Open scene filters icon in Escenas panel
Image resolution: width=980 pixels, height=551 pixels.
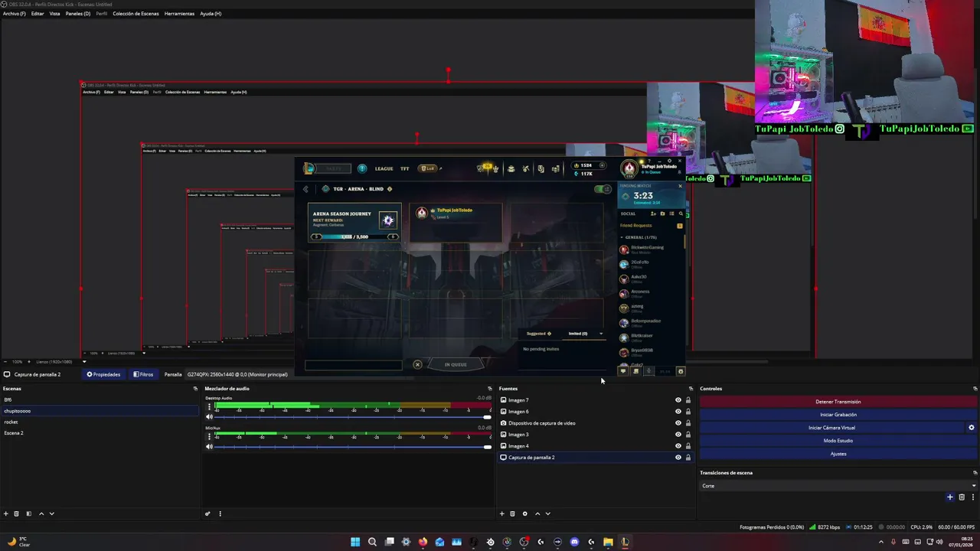pyautogui.click(x=28, y=514)
